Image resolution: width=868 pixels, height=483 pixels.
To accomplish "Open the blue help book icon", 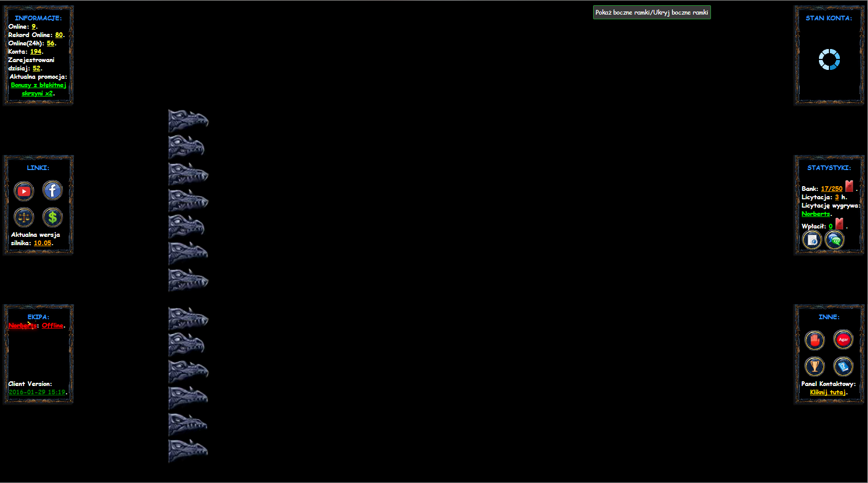I will click(x=843, y=366).
